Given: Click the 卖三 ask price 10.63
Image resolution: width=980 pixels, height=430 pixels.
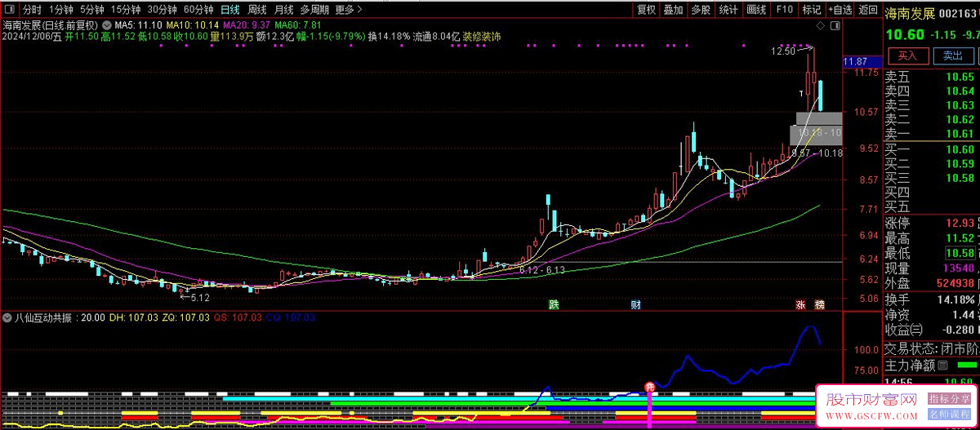Looking at the screenshot, I should [960, 105].
